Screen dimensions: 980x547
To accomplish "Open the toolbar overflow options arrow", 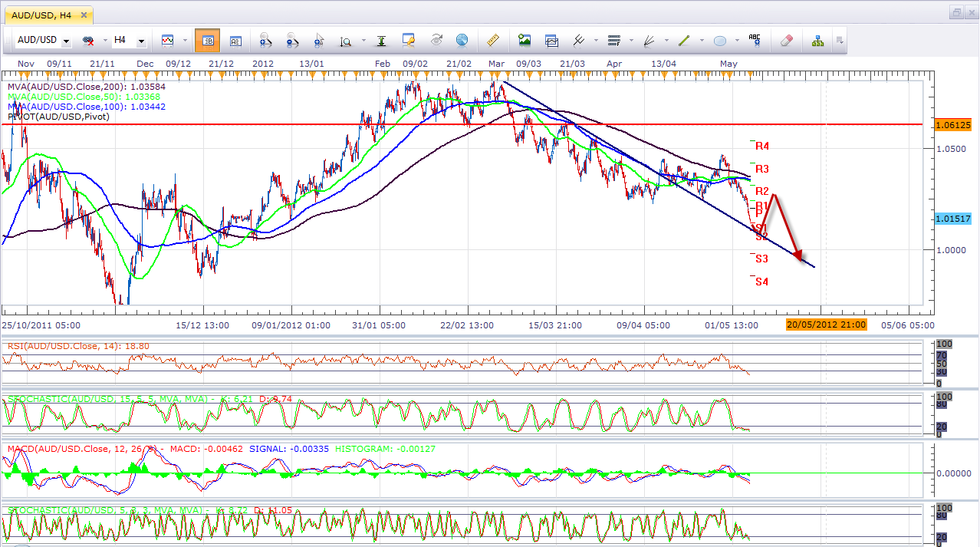I will click(840, 40).
